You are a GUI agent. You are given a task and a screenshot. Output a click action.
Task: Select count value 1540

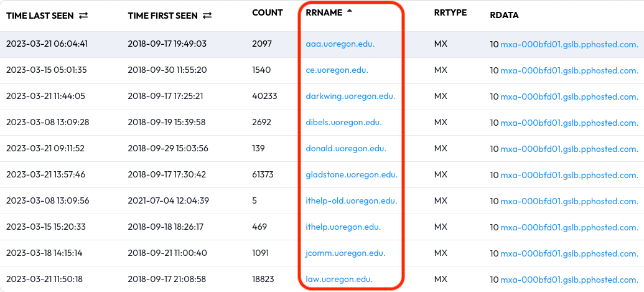tap(261, 70)
